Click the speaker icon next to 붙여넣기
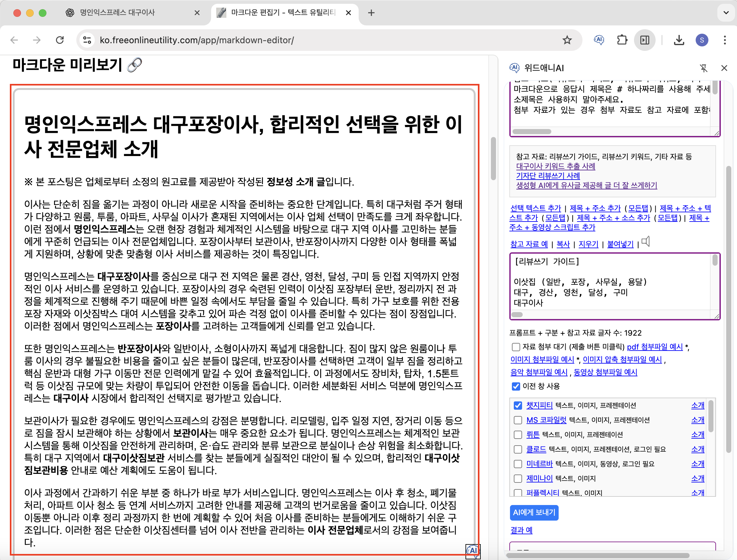The height and width of the screenshot is (560, 737). tap(646, 242)
